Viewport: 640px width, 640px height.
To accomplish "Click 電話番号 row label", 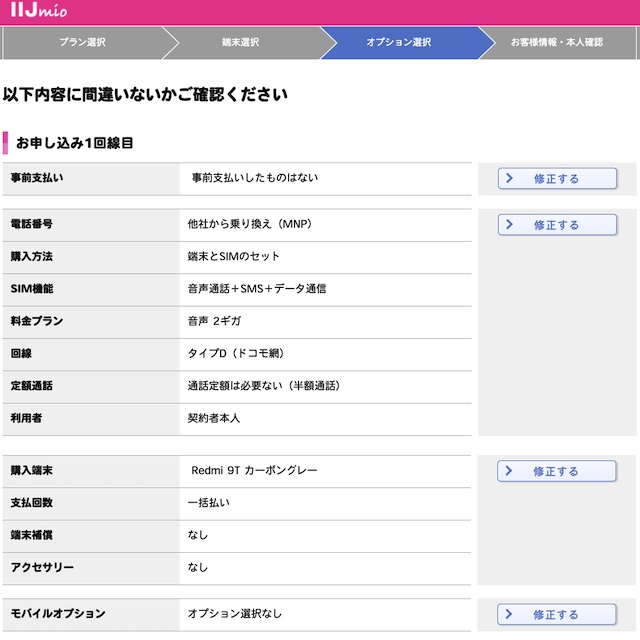I will coord(32,224).
